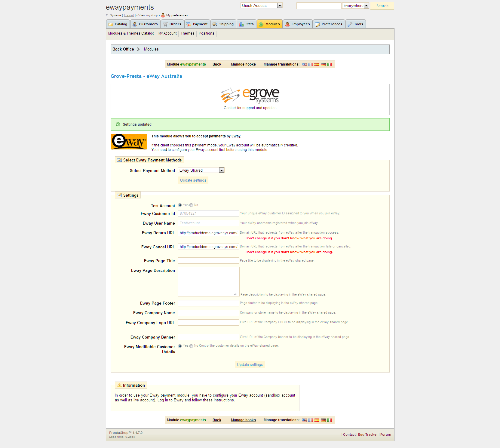Click the Customers tab person icon
Viewport: 500px width, 448px height.
pos(135,24)
